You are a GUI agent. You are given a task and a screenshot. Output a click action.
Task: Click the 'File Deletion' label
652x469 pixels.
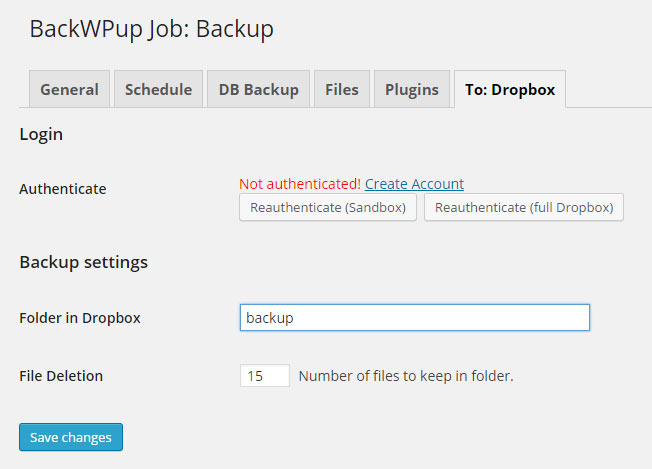click(x=61, y=376)
